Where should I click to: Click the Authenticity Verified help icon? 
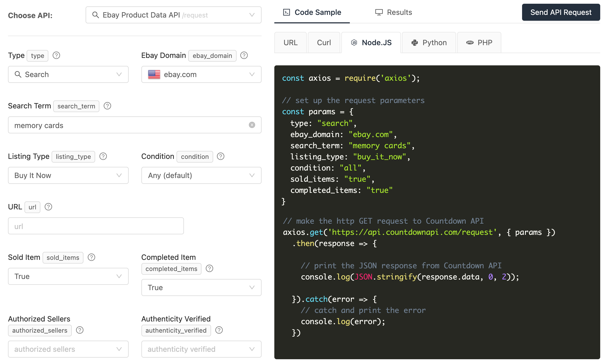(219, 330)
